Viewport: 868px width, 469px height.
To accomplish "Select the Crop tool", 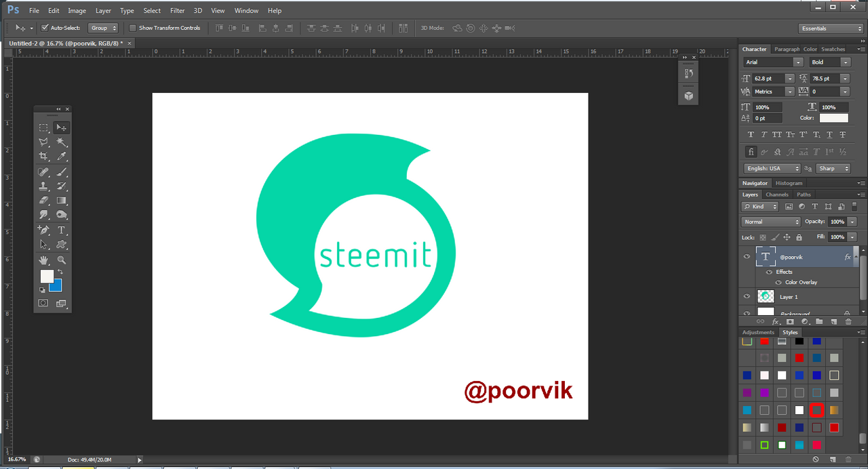I will (x=43, y=157).
